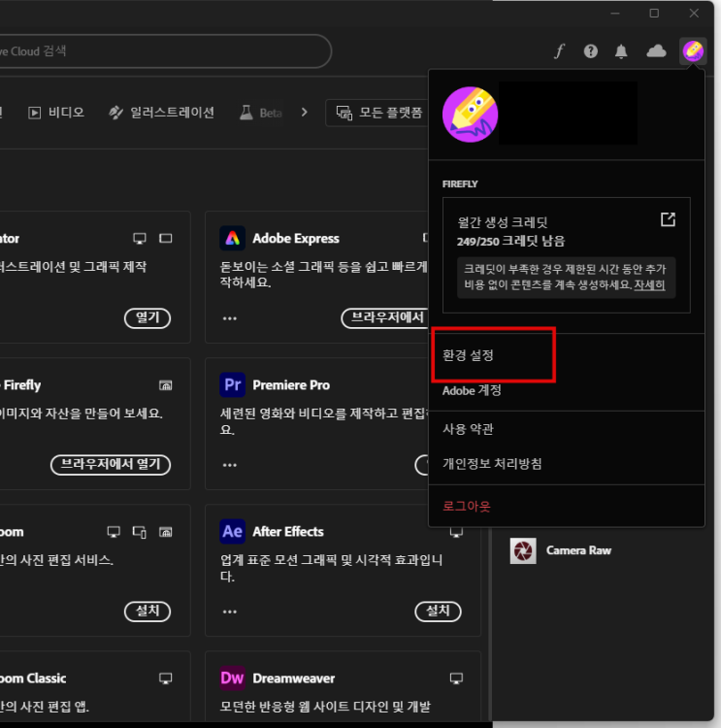Click the Camera Raw label
Screen dimensions: 721x728
pos(578,550)
